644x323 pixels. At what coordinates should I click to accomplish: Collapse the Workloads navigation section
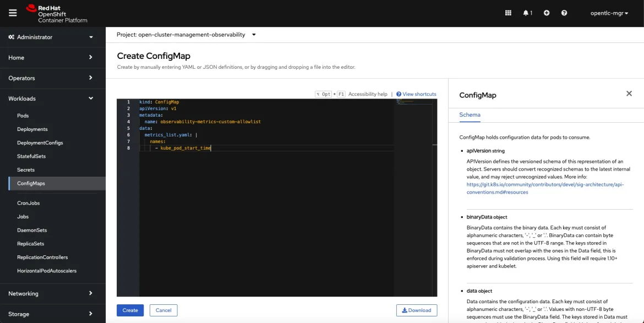click(53, 98)
